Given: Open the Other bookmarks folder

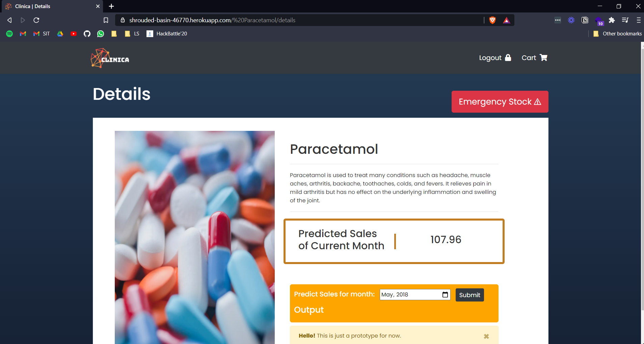Looking at the screenshot, I should (x=617, y=34).
